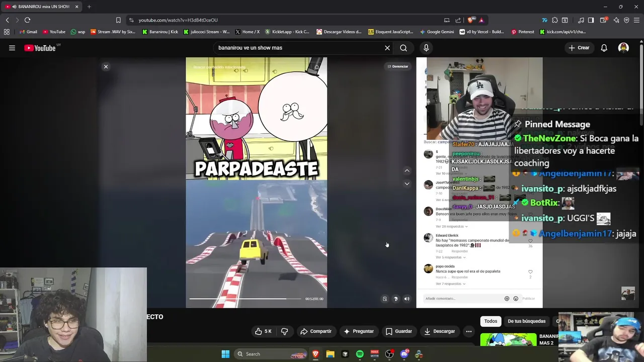Open the Gmail bookmark
Screen dimensions: 644x362
[x=28, y=32]
